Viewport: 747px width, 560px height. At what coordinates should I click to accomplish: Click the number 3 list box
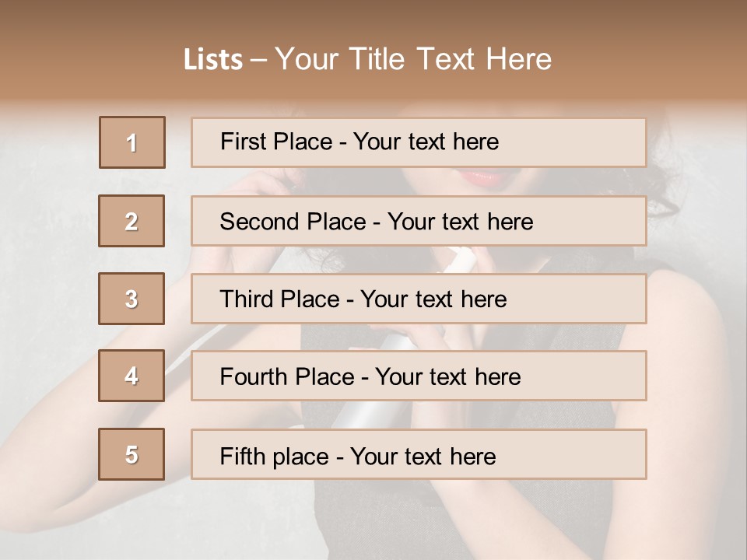tap(132, 299)
